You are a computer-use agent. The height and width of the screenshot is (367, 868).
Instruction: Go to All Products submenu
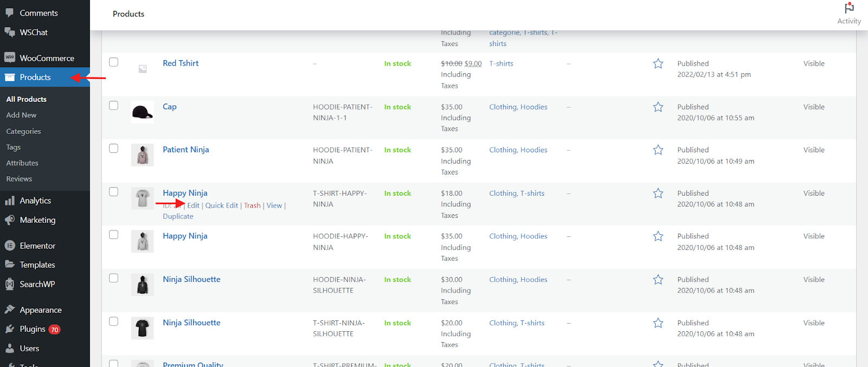pos(27,99)
